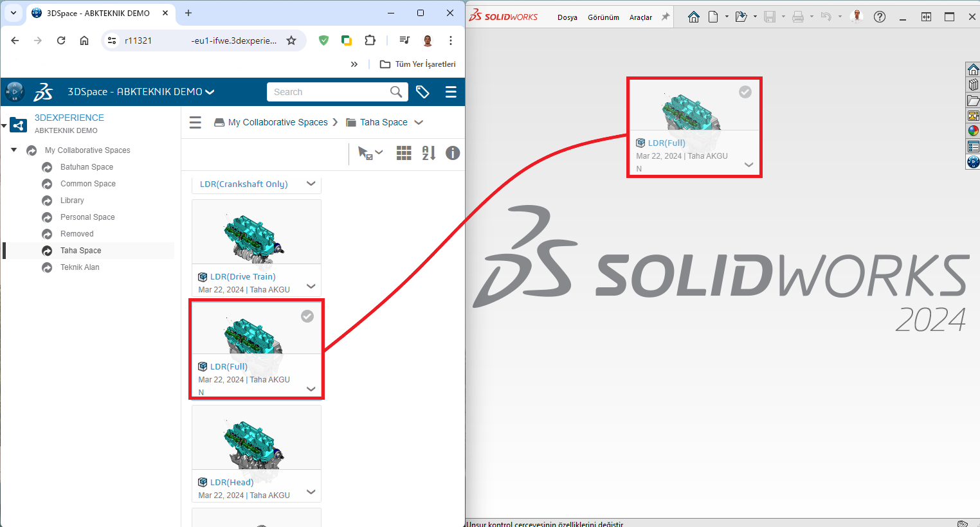Toggle selection checkmark on LDR(Full) tile
The height and width of the screenshot is (527, 980).
click(307, 316)
